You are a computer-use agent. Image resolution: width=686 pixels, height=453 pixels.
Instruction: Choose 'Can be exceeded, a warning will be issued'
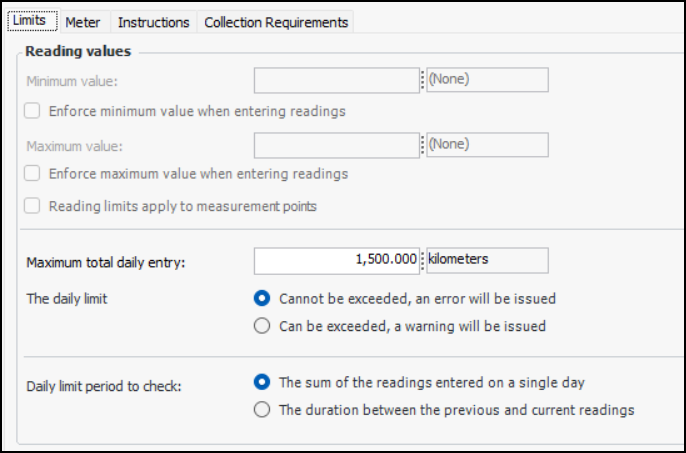pyautogui.click(x=262, y=325)
